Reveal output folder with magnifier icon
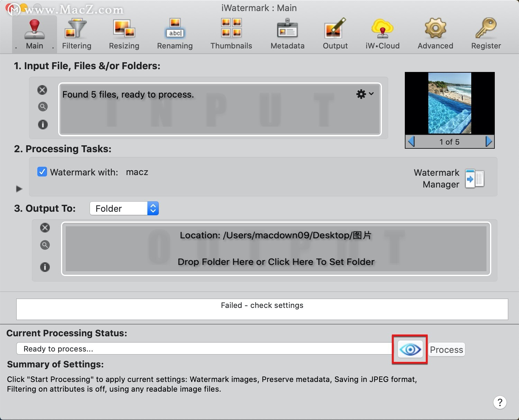 (x=45, y=245)
